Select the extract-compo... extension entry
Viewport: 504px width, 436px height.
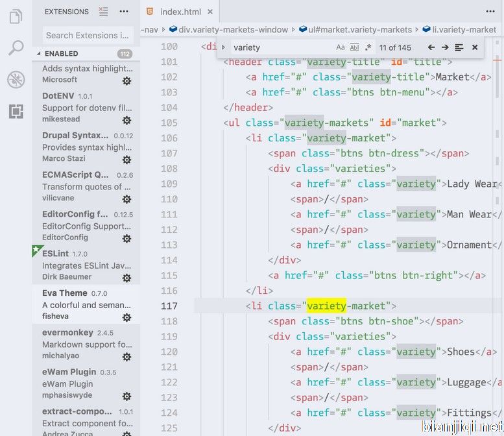coord(86,420)
